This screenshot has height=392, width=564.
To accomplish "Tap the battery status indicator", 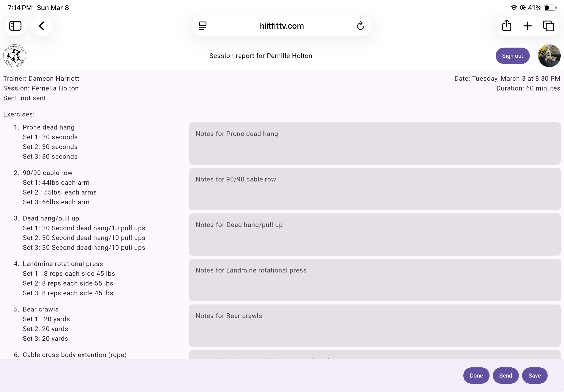I will point(550,8).
